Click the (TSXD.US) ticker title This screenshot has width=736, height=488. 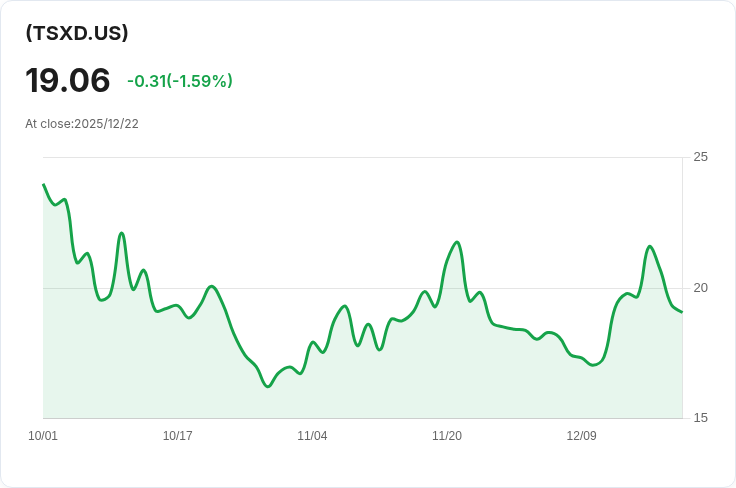tap(77, 33)
